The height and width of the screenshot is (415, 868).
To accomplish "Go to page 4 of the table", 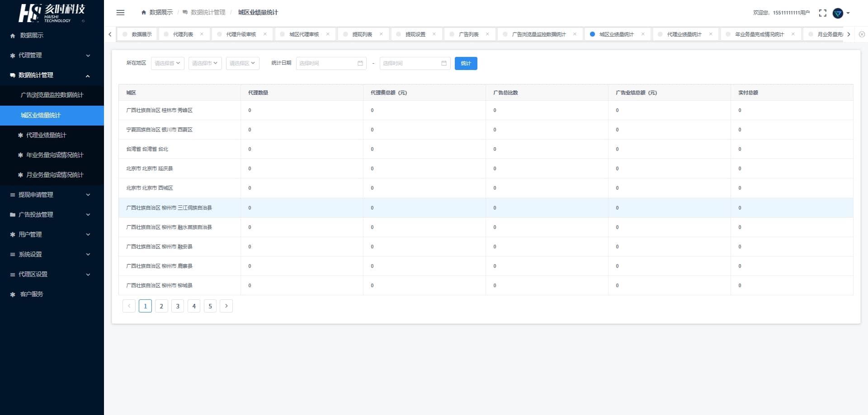I will point(194,306).
